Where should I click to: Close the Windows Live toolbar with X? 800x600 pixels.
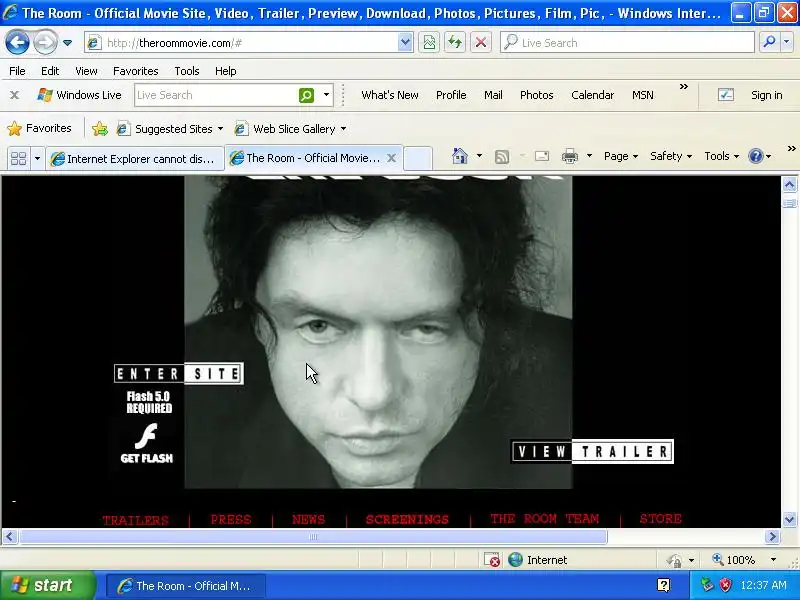click(15, 95)
